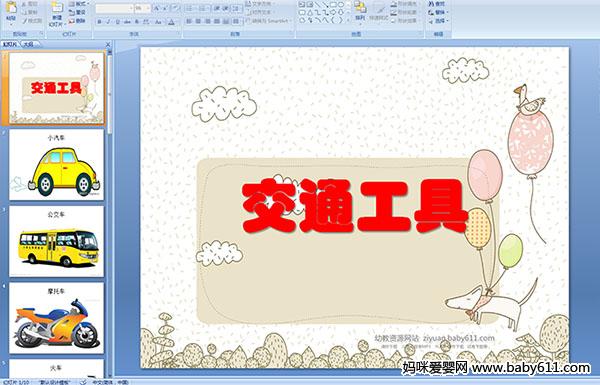Open the Align Text dropdown

coord(259,12)
